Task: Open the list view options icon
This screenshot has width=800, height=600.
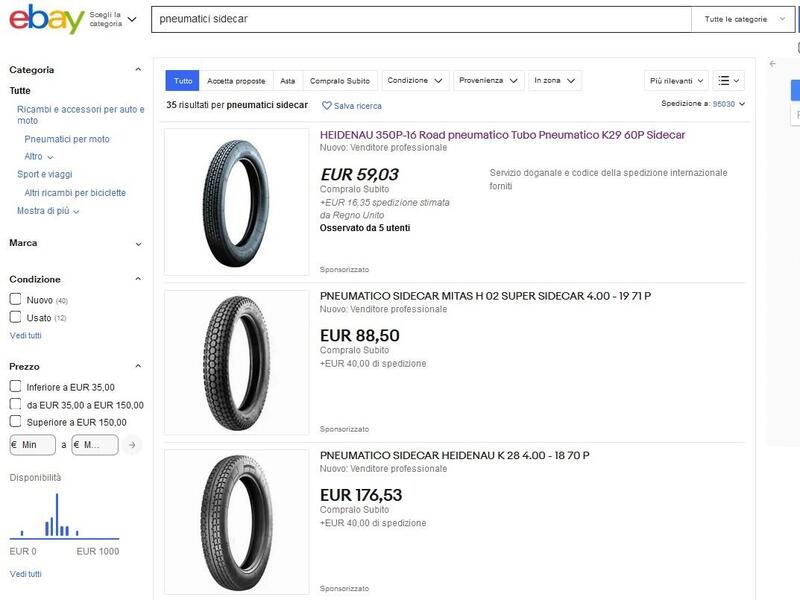Action: tap(730, 80)
